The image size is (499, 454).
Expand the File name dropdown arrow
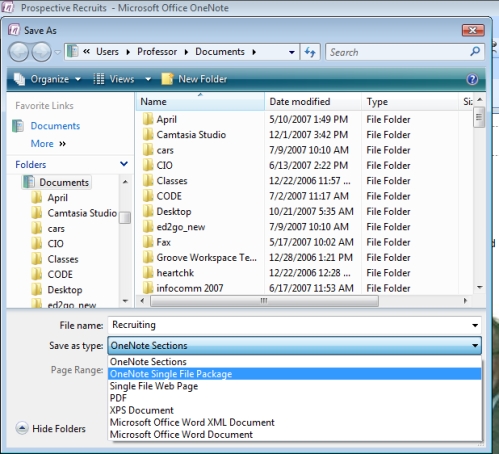click(475, 325)
